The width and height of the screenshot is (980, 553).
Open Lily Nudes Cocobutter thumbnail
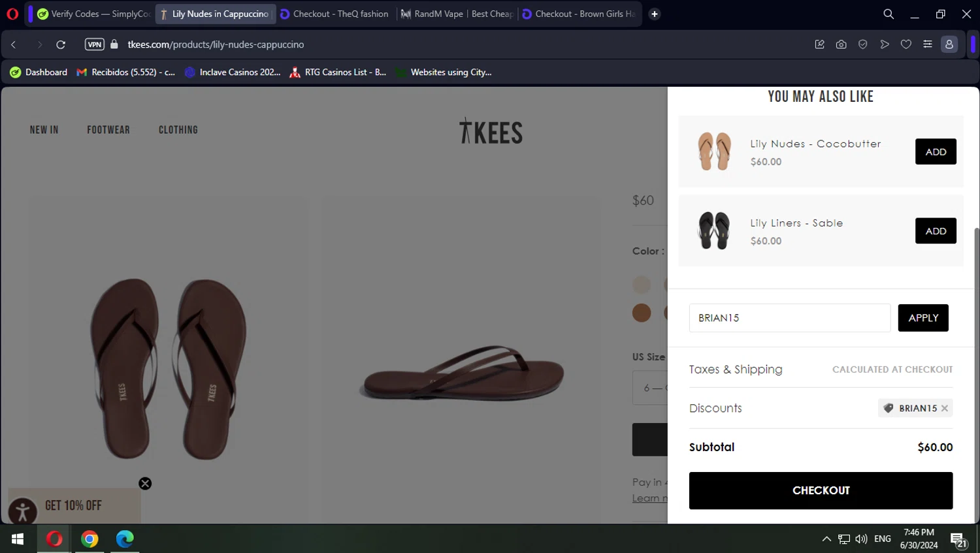click(x=714, y=151)
